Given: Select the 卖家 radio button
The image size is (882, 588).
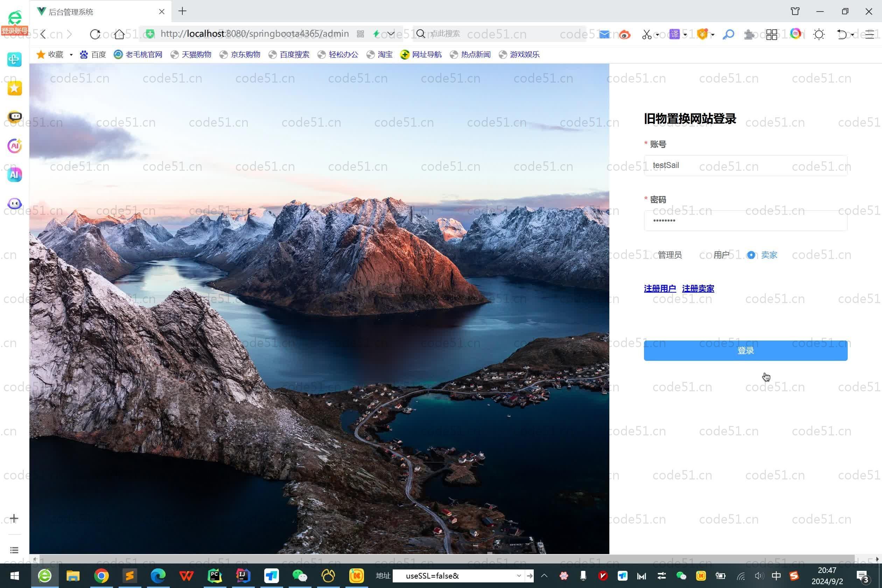Looking at the screenshot, I should [751, 255].
